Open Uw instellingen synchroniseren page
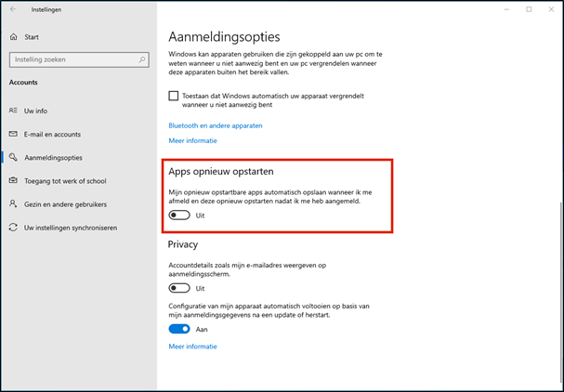Screen dimensions: 564x392 (x=71, y=228)
